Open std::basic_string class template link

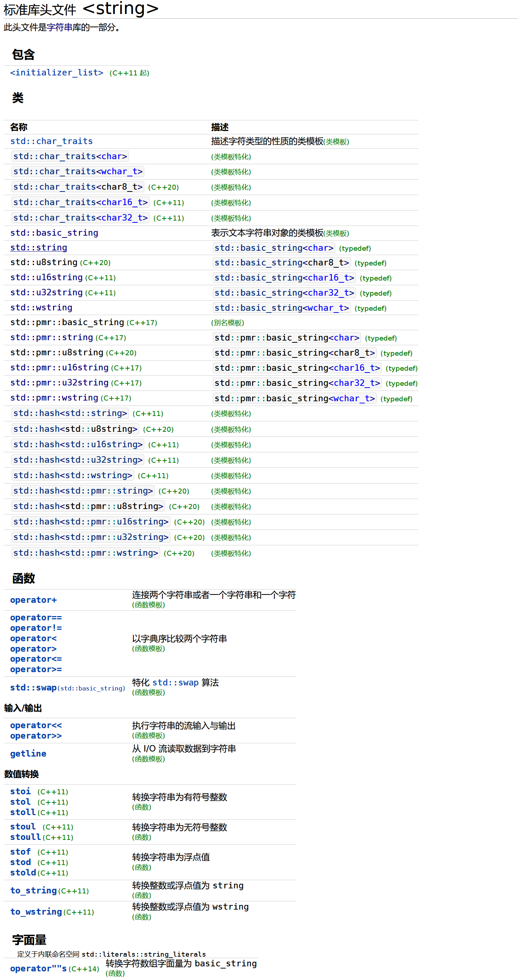(54, 233)
